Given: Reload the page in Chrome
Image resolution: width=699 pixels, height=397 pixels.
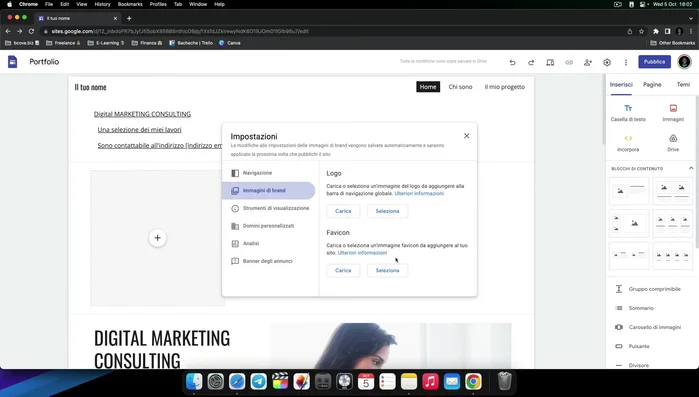Looking at the screenshot, I should pyautogui.click(x=31, y=31).
